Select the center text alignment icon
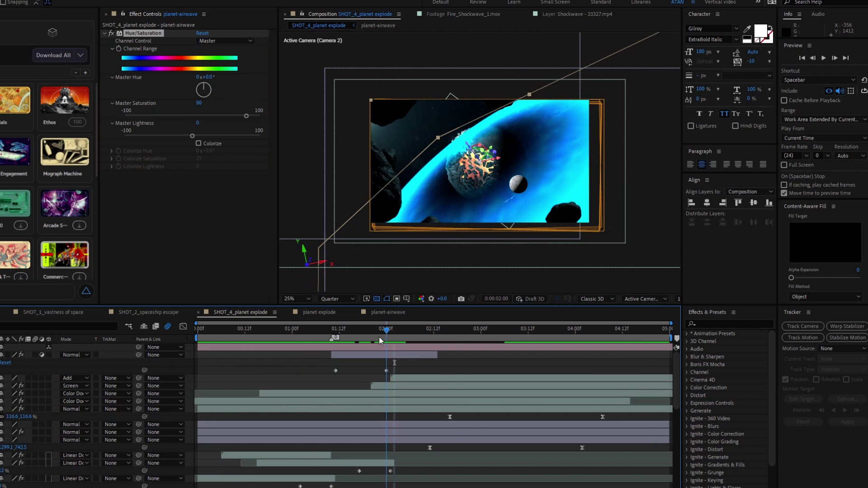Screen dimensions: 868x488 pyautogui.click(x=702, y=164)
